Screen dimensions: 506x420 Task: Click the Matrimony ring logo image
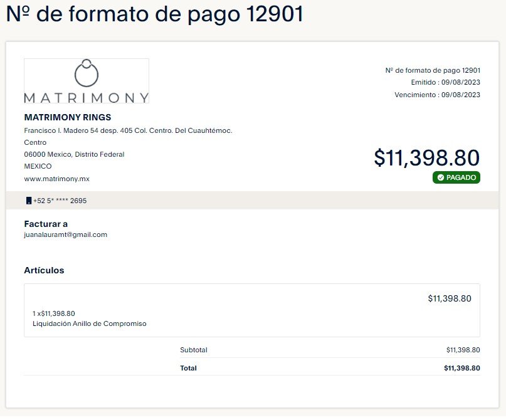pos(87,81)
